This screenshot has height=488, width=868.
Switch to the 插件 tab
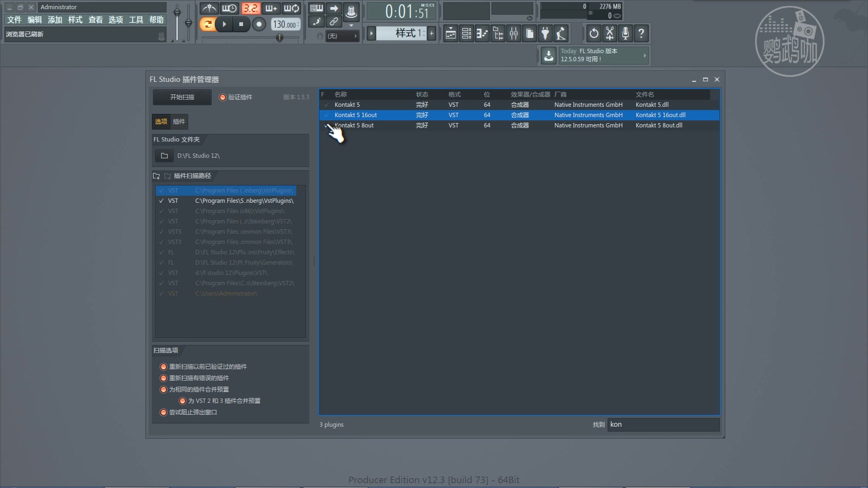click(178, 121)
